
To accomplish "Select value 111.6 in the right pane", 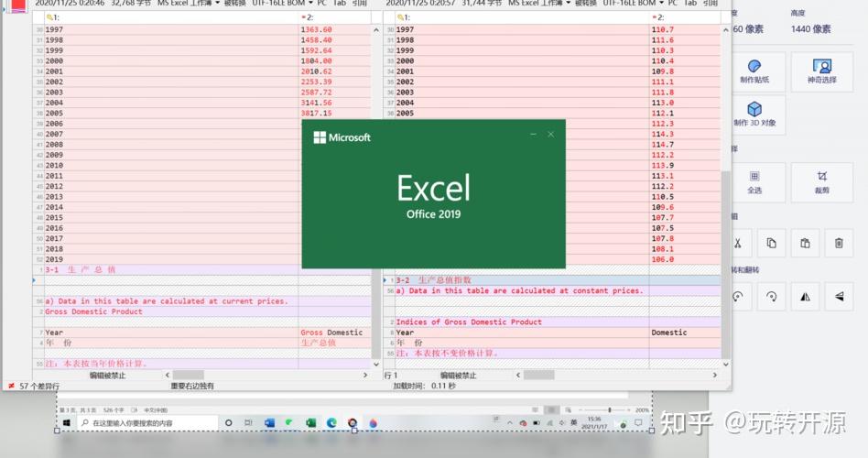I will [663, 40].
